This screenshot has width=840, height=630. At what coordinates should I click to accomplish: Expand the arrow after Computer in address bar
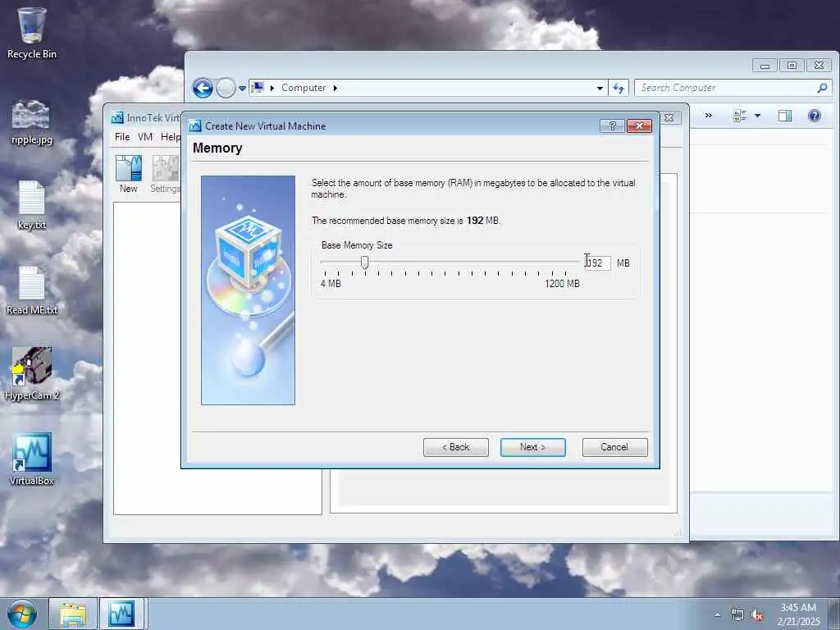coord(336,88)
